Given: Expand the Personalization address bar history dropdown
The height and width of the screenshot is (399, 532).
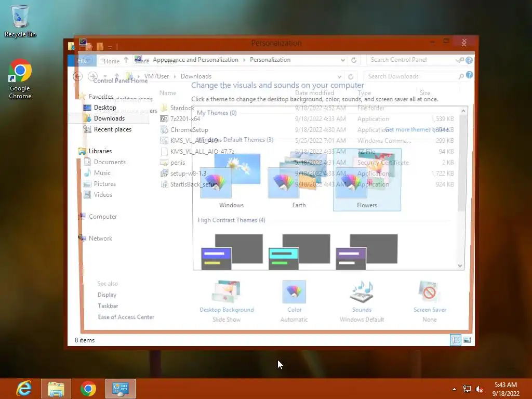Looking at the screenshot, I should coord(343,60).
